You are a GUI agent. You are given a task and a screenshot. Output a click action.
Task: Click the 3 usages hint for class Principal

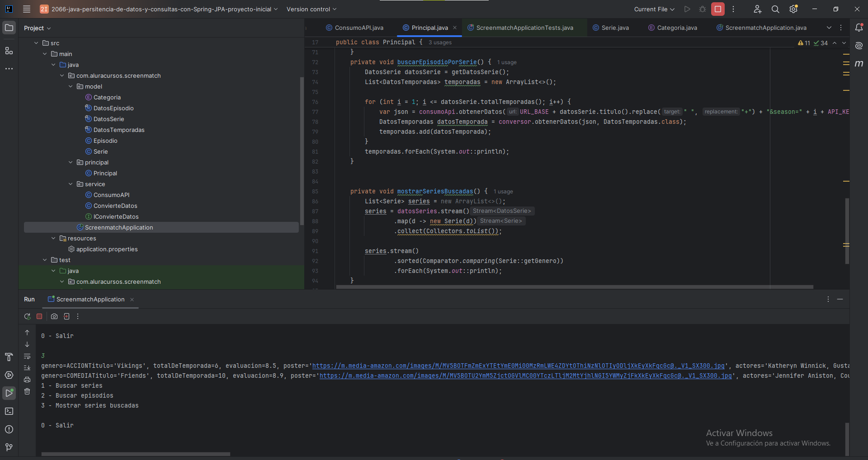[x=440, y=42]
